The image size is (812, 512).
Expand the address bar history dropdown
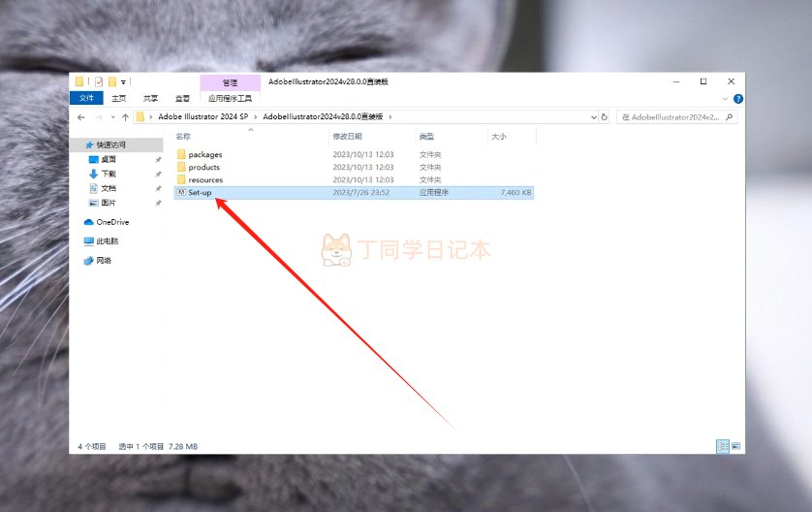coord(593,117)
